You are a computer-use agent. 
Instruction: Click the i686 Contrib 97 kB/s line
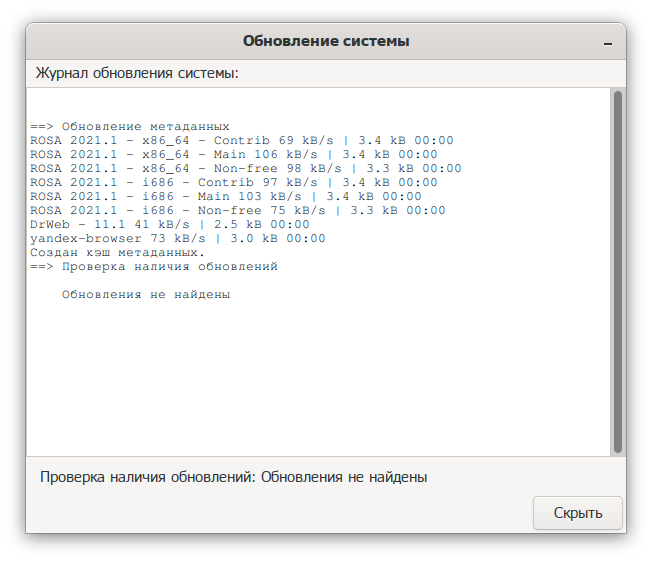point(234,182)
